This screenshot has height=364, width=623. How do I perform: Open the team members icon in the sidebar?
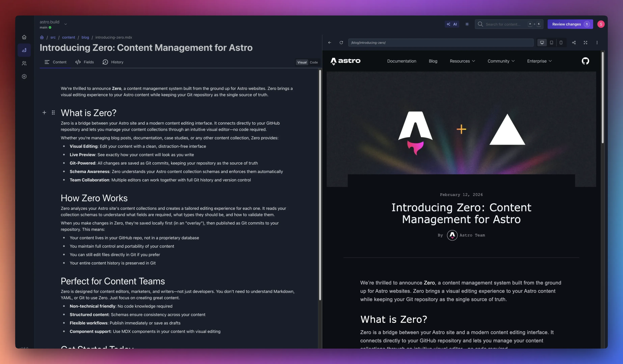coord(24,63)
